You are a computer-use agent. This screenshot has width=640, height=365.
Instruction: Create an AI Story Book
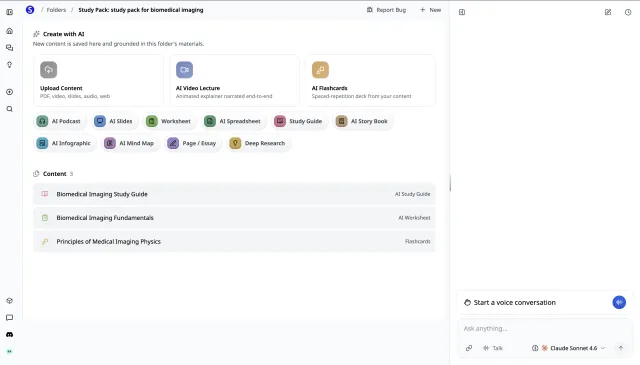tap(362, 121)
